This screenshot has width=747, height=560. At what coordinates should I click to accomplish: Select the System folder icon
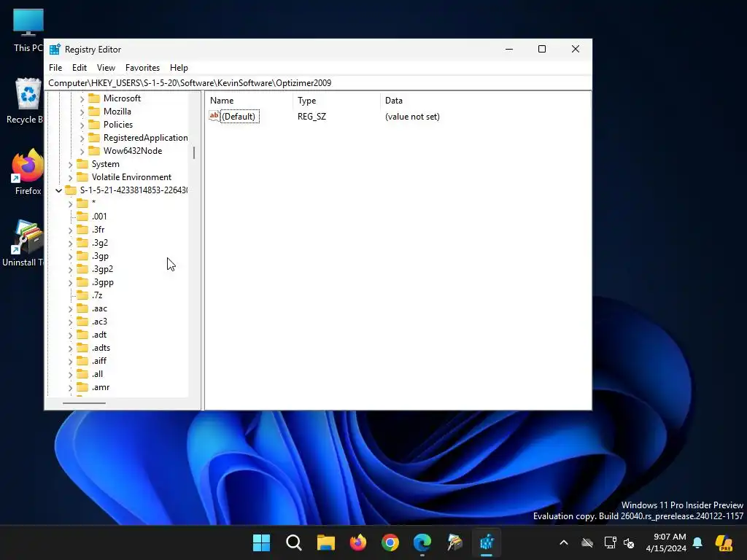click(82, 164)
